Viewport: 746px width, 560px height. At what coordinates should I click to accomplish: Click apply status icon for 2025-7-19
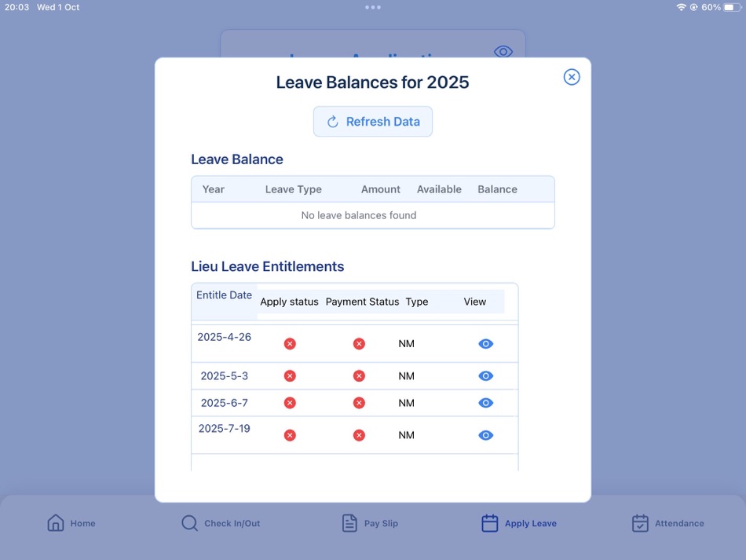290,435
